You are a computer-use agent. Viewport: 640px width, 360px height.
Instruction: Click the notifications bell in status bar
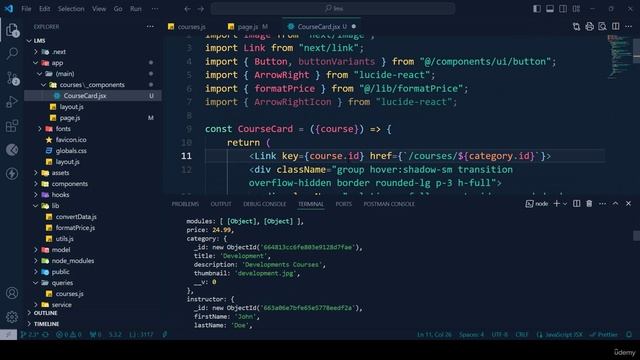[x=629, y=335]
